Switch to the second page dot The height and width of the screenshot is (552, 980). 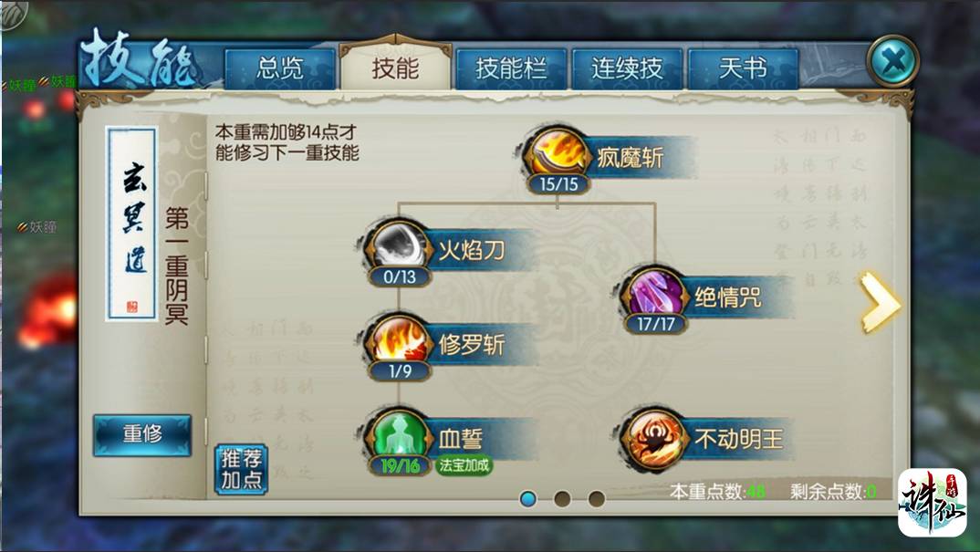coord(562,498)
